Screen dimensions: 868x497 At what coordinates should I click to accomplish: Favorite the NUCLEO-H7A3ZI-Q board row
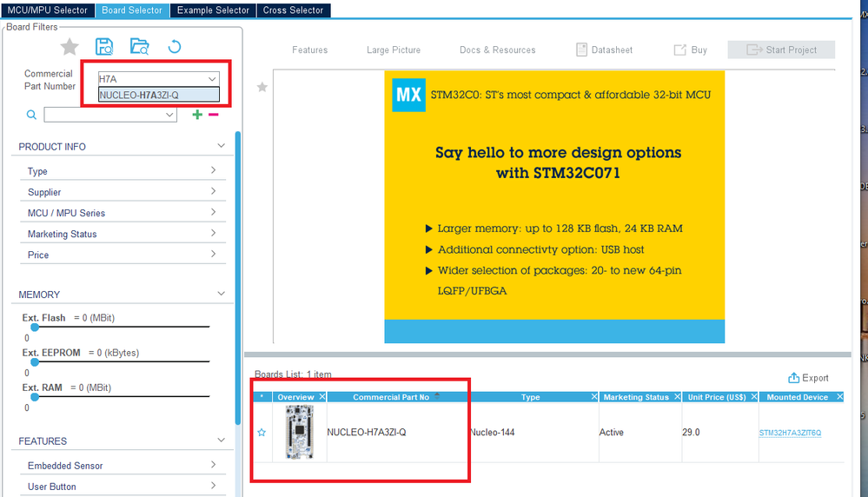262,432
